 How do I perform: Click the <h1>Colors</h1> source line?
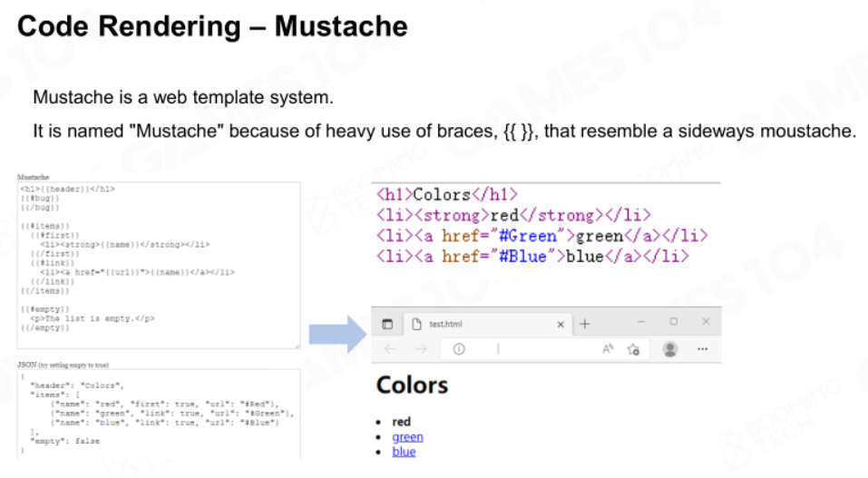[447, 194]
